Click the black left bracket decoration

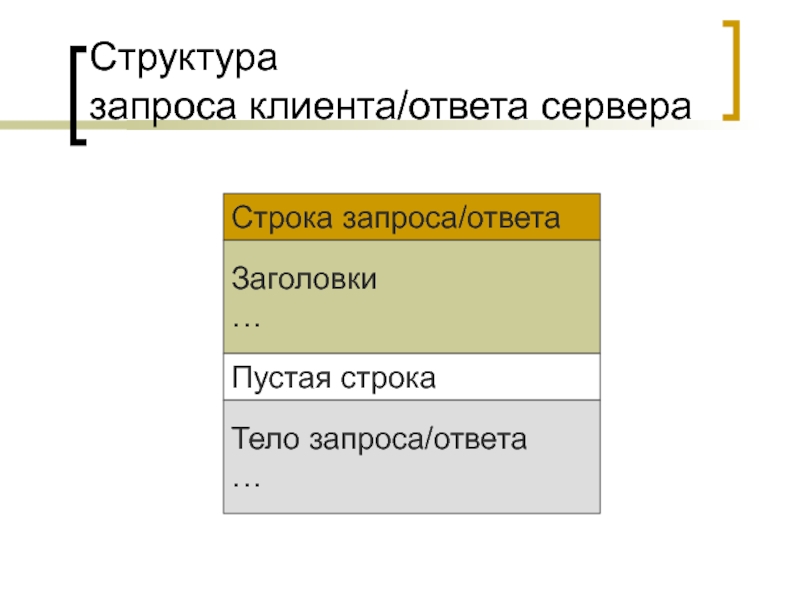pyautogui.click(x=76, y=95)
